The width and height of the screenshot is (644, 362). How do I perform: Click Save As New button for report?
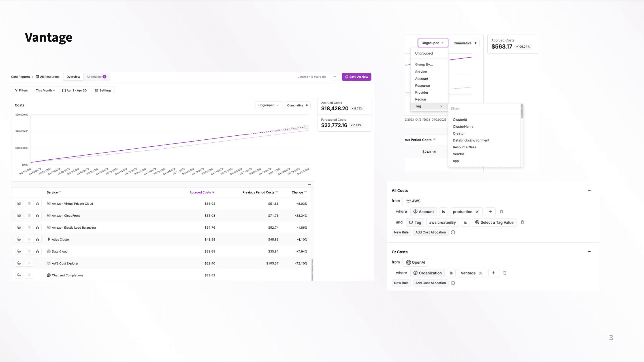tap(356, 76)
